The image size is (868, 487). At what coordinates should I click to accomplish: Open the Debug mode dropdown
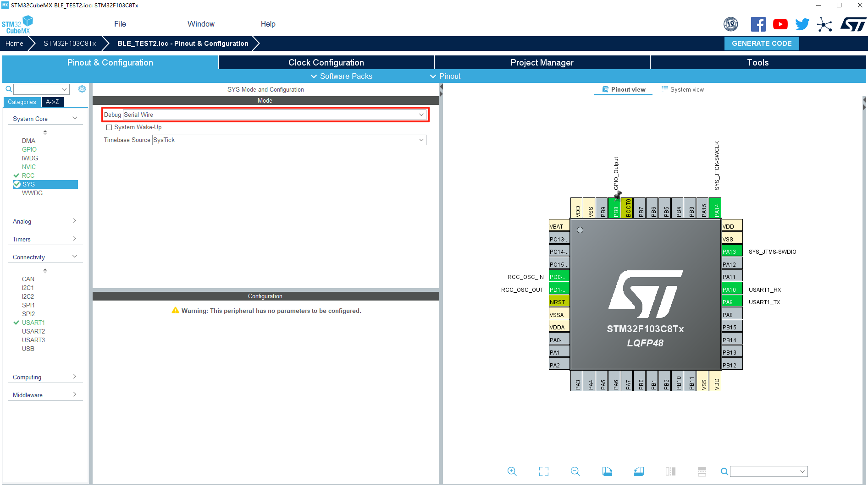point(275,115)
